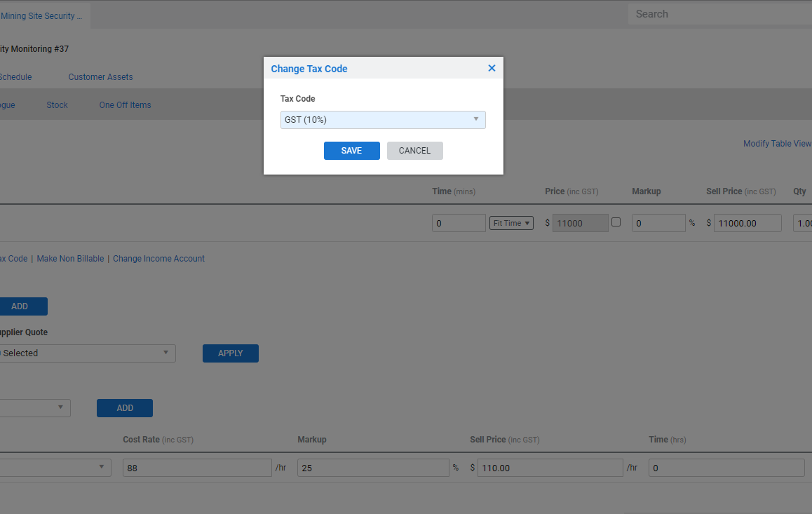Viewport: 812px width, 514px height.
Task: Click the labor Markup field showing 25
Action: [373, 468]
